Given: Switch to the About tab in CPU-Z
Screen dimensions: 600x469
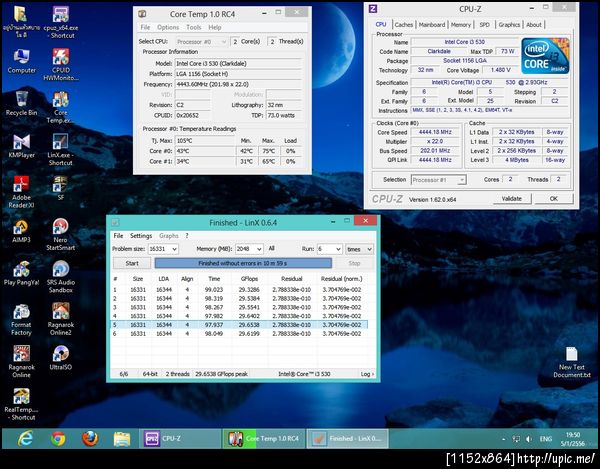Looking at the screenshot, I should pyautogui.click(x=534, y=24).
